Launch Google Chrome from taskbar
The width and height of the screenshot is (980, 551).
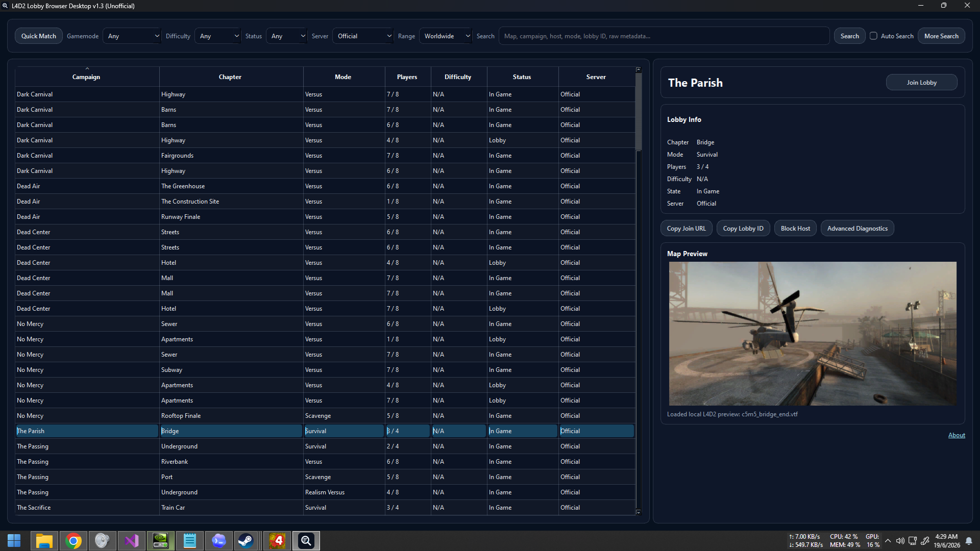coord(73,541)
